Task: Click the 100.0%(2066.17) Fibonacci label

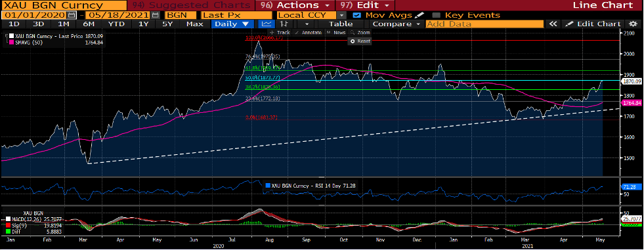Action: tap(263, 38)
